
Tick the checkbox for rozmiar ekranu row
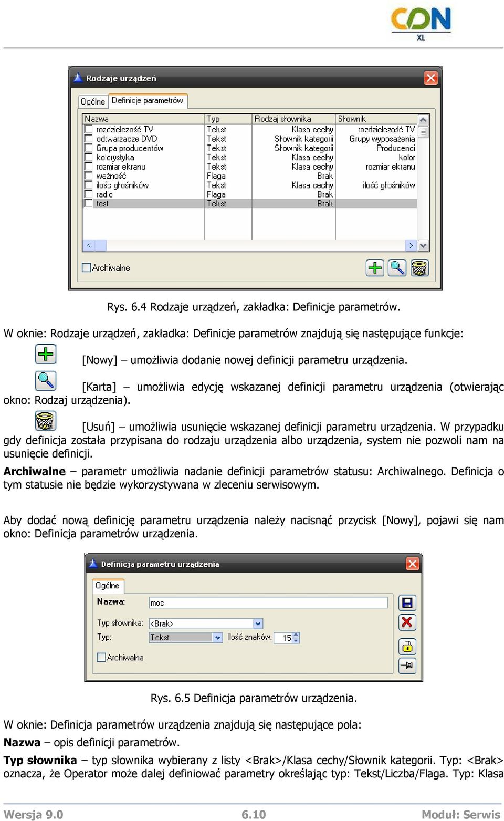coord(89,167)
